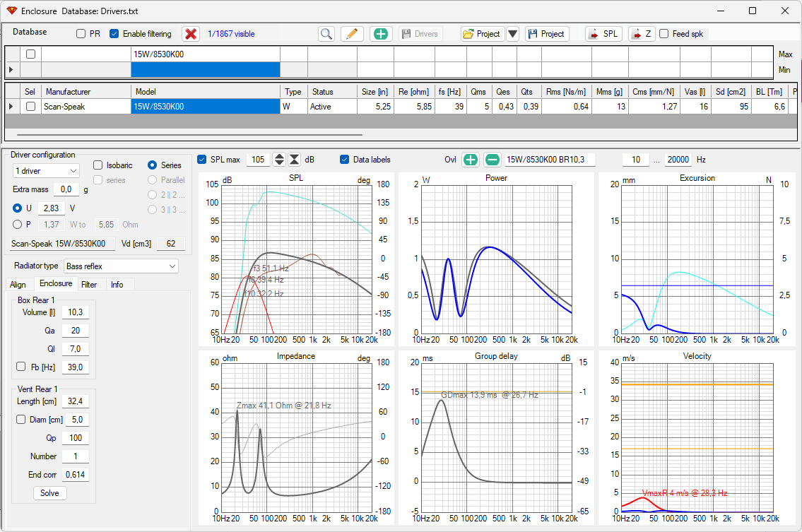The image size is (802, 532).
Task: Click the Enclosure app logo icon
Action: (11, 11)
